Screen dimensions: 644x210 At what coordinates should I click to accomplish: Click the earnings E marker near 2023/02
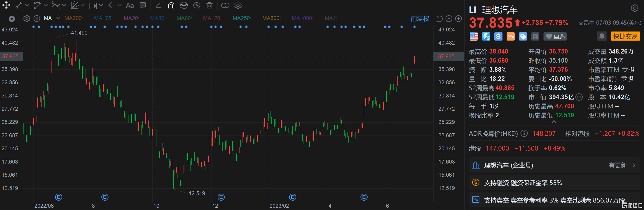[293, 197]
